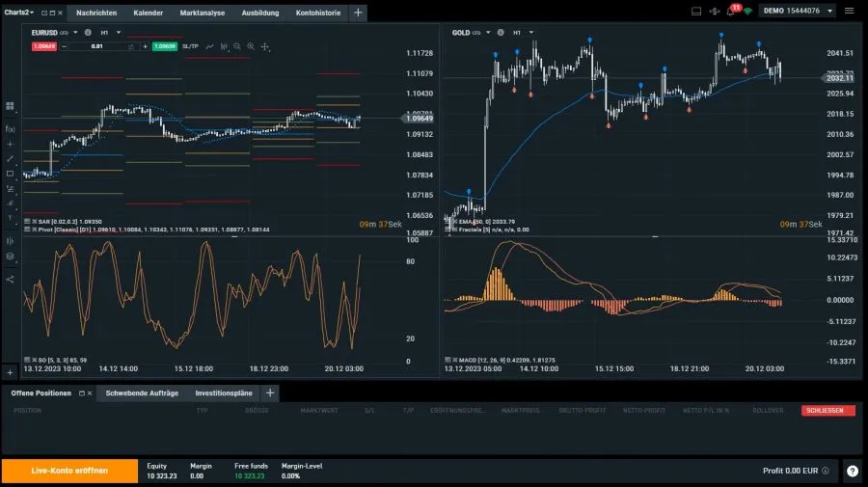Click the share icon in left sidebar
The width and height of the screenshot is (868, 487).
(10, 280)
